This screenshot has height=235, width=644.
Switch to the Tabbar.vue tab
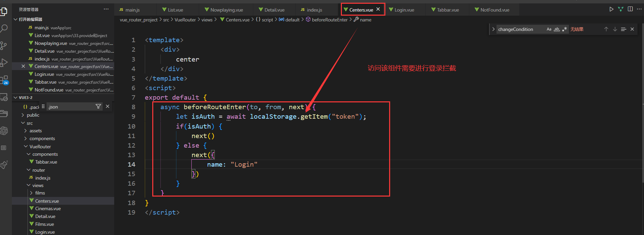pos(448,10)
